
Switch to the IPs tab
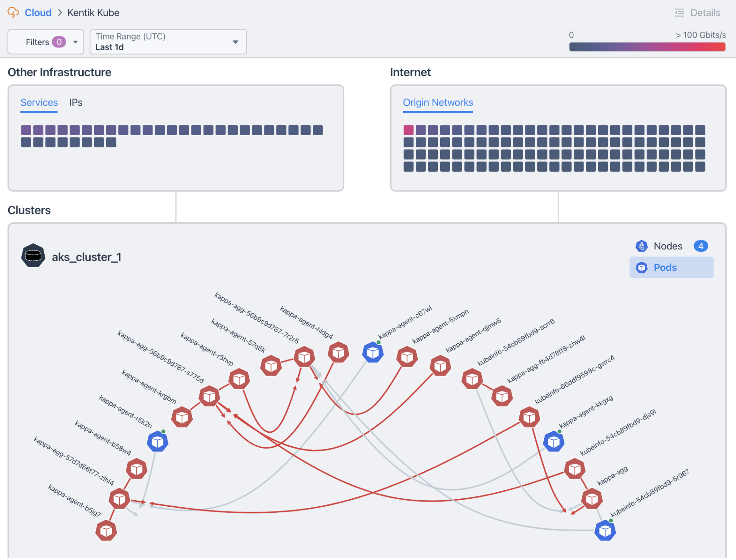pos(75,103)
